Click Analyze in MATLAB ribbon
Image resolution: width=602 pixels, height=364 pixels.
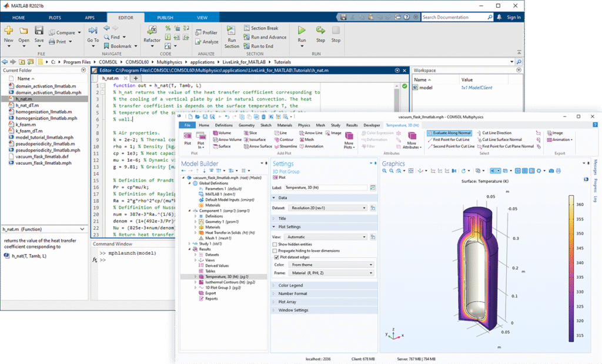(x=206, y=42)
